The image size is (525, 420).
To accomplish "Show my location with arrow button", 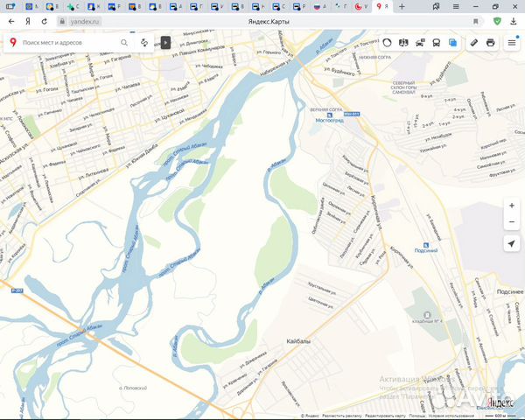I will point(512,243).
